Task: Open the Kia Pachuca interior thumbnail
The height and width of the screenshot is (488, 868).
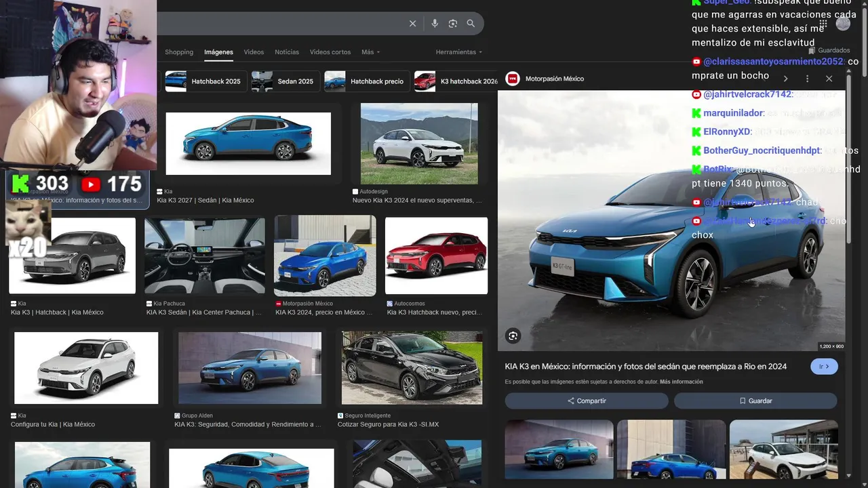Action: (205, 256)
